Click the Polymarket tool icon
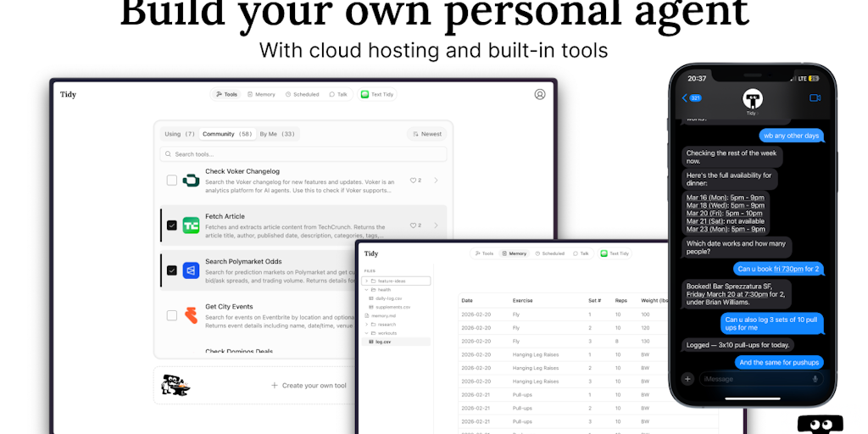Viewport: 868px width, 434px height. click(x=191, y=270)
